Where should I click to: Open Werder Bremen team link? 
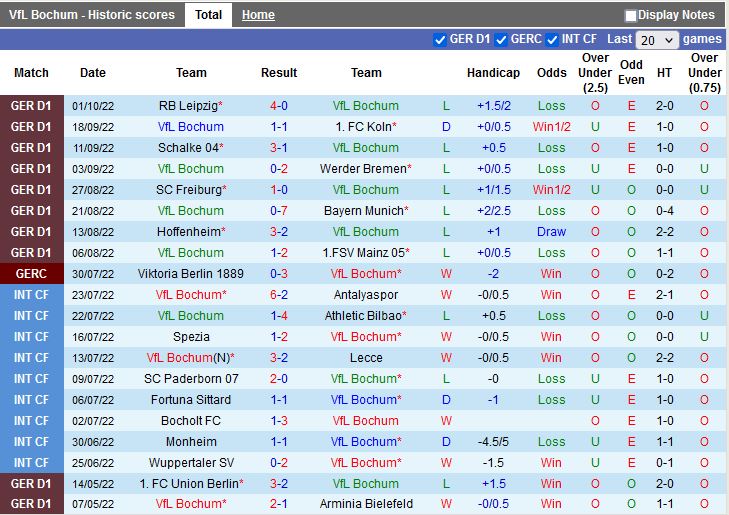coord(363,169)
